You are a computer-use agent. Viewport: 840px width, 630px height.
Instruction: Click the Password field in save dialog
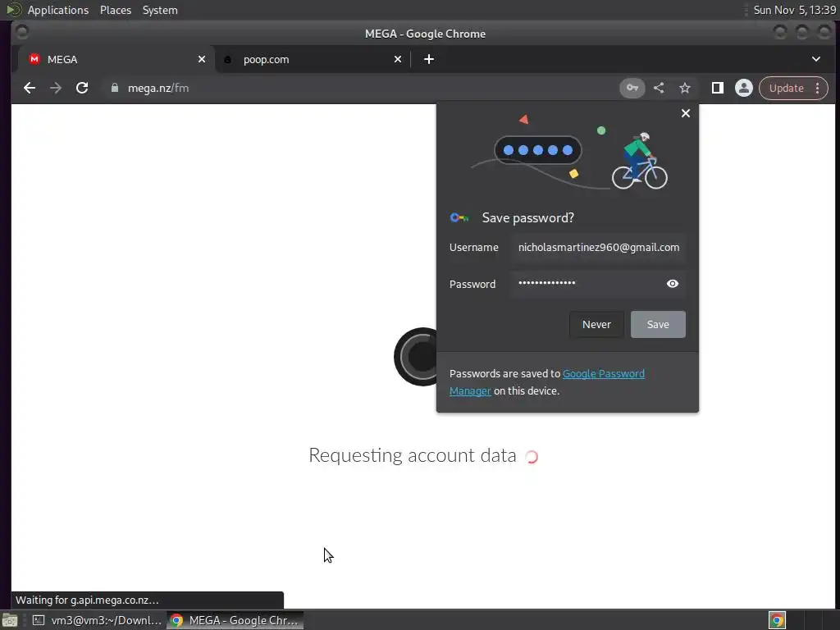click(598, 283)
